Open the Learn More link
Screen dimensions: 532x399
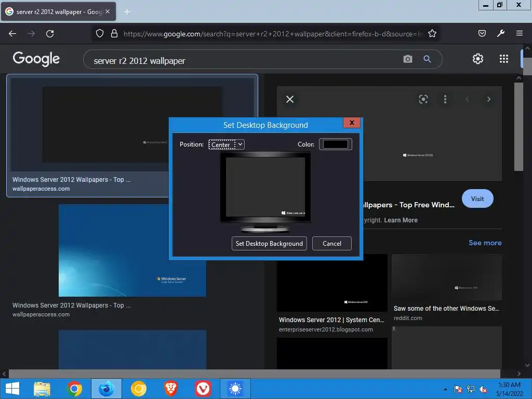(x=401, y=220)
